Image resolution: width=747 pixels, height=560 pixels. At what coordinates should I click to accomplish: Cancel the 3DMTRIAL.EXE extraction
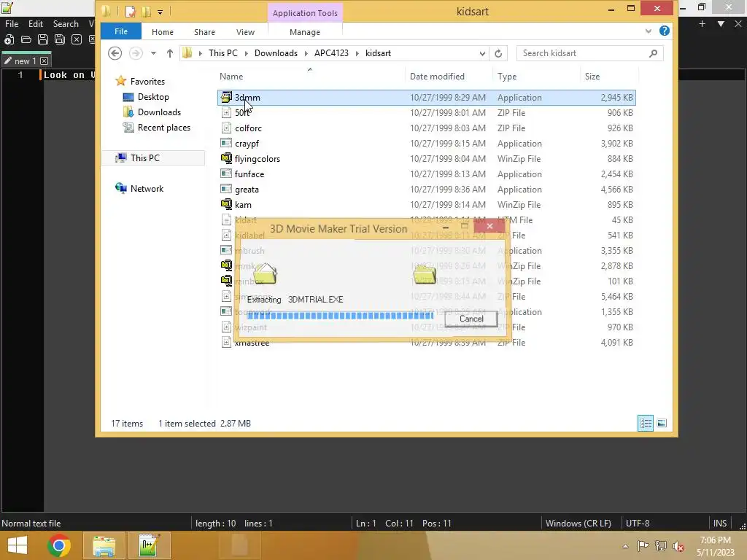pyautogui.click(x=471, y=319)
